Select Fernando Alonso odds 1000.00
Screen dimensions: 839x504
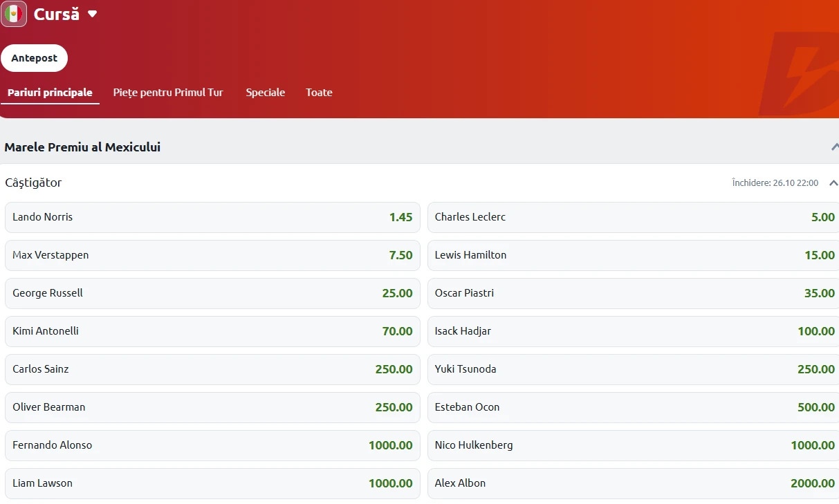point(212,445)
